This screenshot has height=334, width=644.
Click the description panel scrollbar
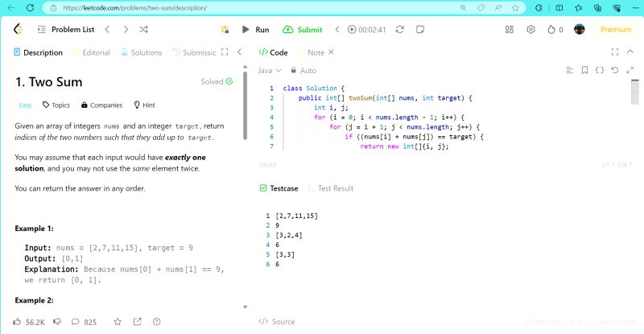(x=246, y=105)
